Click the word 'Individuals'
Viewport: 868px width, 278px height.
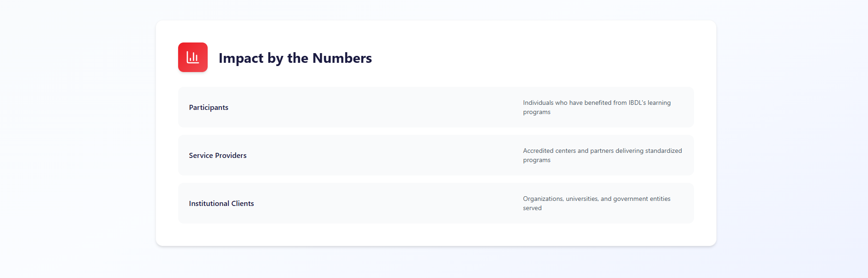(538, 103)
